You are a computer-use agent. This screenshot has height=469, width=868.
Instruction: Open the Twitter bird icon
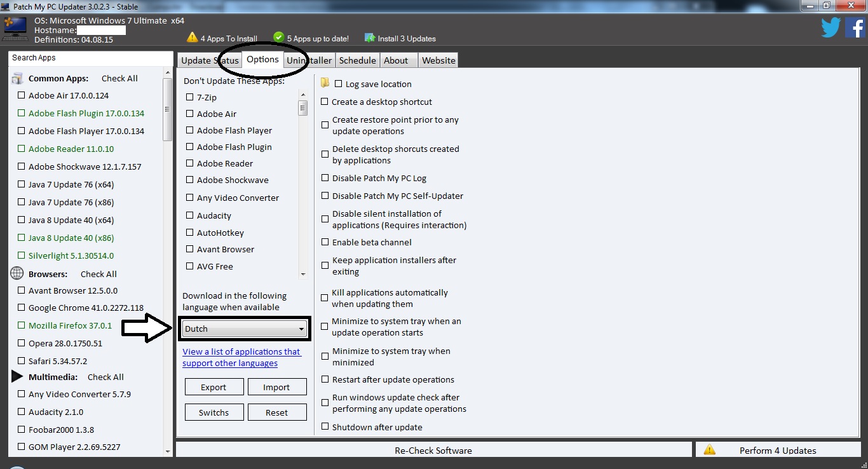(831, 28)
